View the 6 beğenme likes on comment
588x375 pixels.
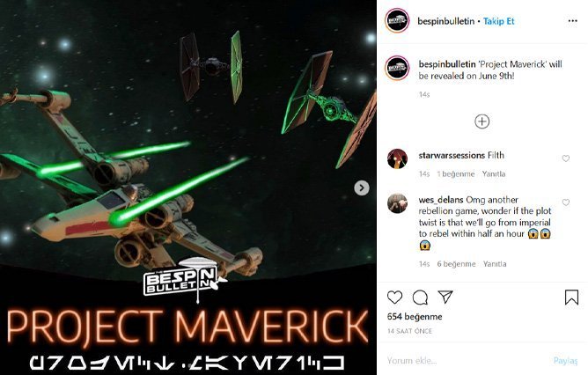click(456, 264)
